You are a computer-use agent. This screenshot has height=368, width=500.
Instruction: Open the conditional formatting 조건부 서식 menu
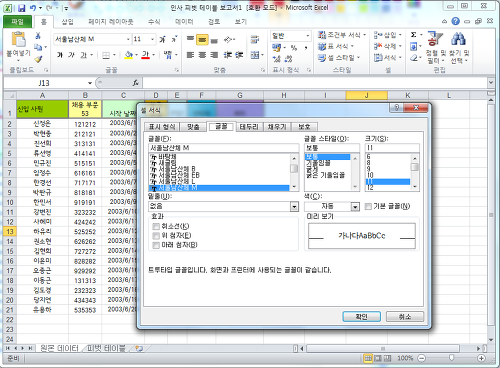point(342,35)
